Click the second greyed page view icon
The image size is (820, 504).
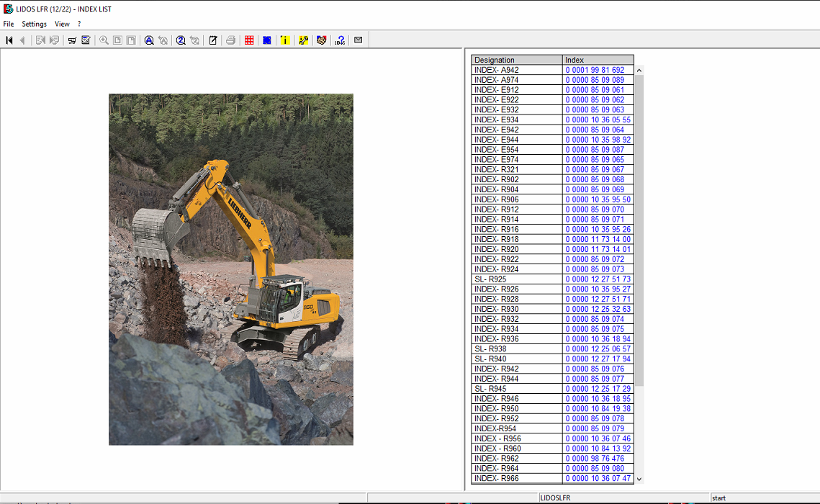pyautogui.click(x=131, y=40)
